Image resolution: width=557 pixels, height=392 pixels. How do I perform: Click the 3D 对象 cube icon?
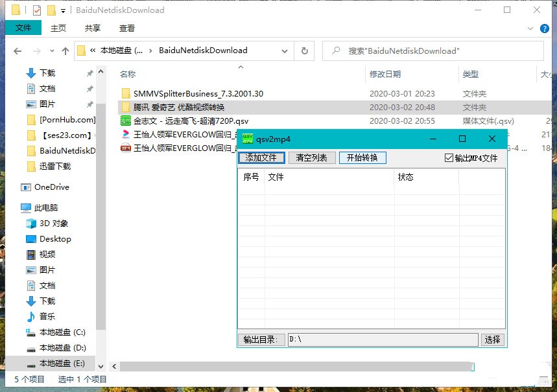tap(31, 224)
